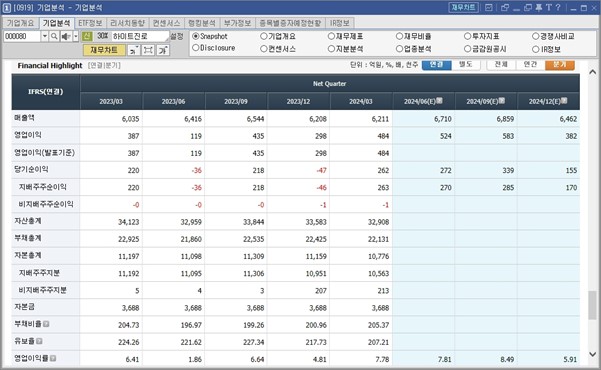Image resolution: width=601 pixels, height=370 pixels.
Task: Click the 별도 statement button
Action: (466, 64)
